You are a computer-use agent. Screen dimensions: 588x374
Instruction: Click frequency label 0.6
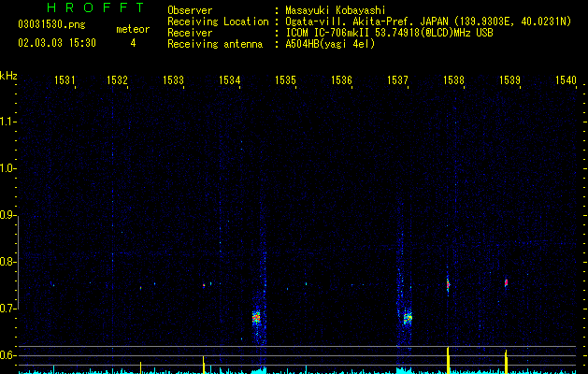click(x=7, y=355)
